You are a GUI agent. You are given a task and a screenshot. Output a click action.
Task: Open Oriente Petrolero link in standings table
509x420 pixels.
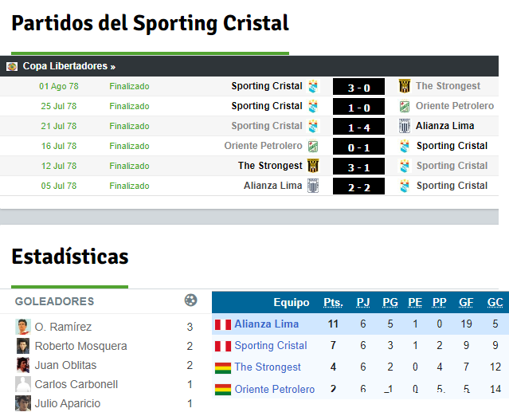coord(275,389)
